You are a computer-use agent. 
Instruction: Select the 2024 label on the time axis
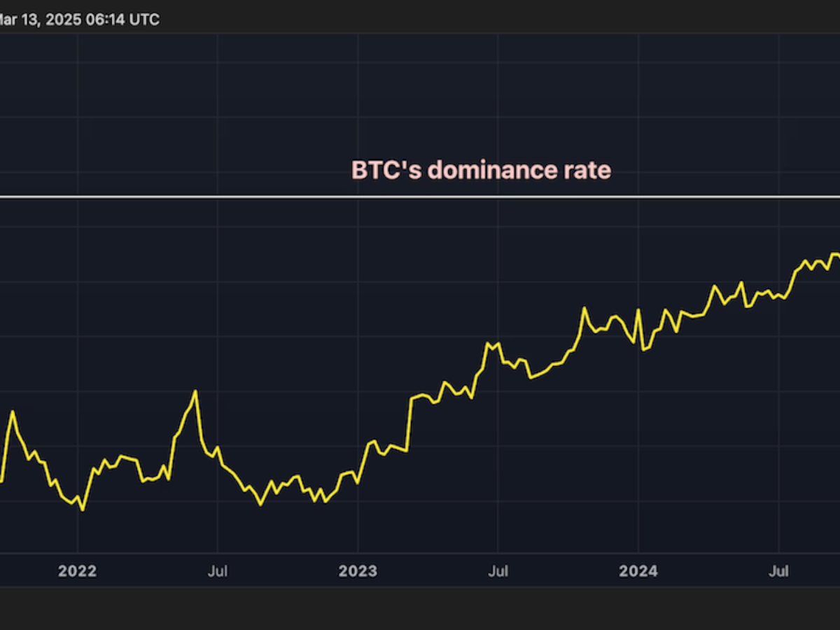[x=638, y=571]
